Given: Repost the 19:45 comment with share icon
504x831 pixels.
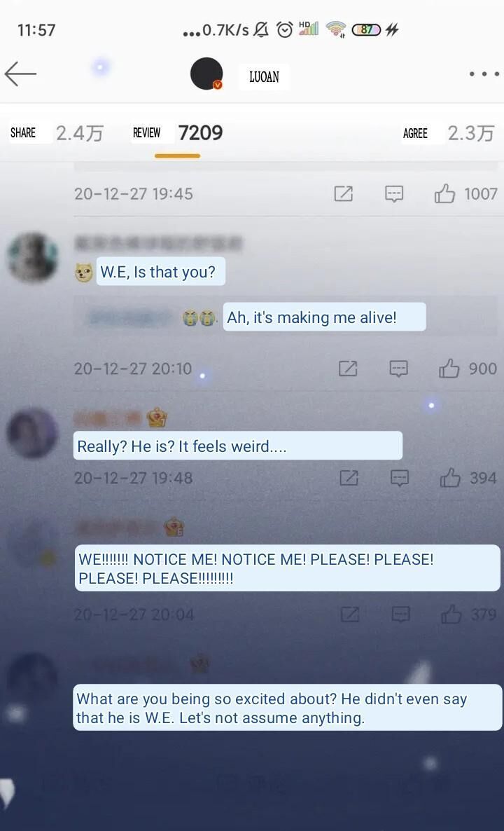Looking at the screenshot, I should 343,194.
